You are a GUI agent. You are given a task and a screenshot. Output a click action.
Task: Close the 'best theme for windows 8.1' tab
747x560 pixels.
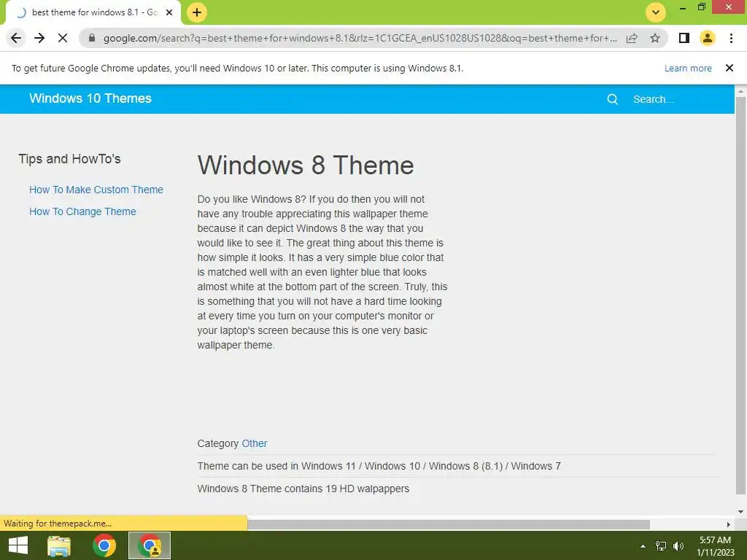coord(169,12)
